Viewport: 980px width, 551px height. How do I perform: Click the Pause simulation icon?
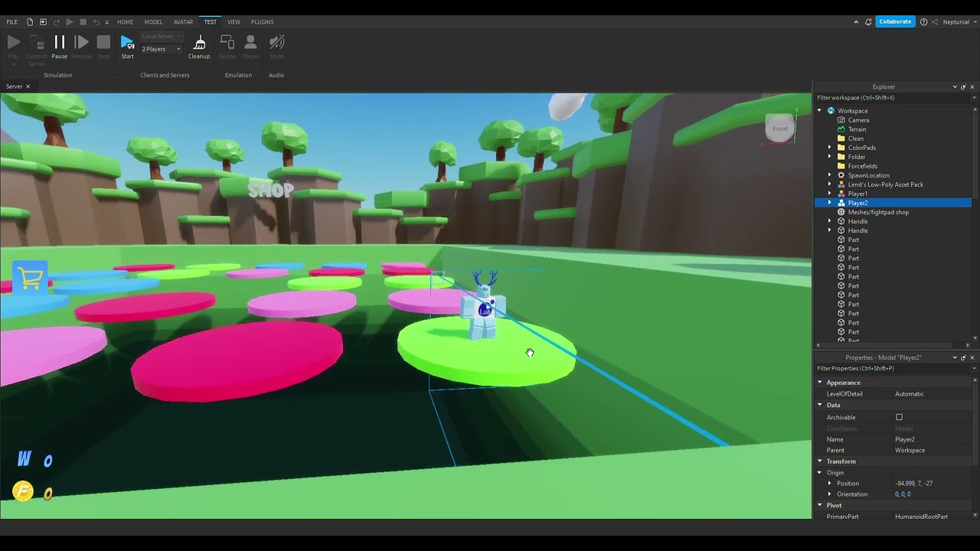59,42
